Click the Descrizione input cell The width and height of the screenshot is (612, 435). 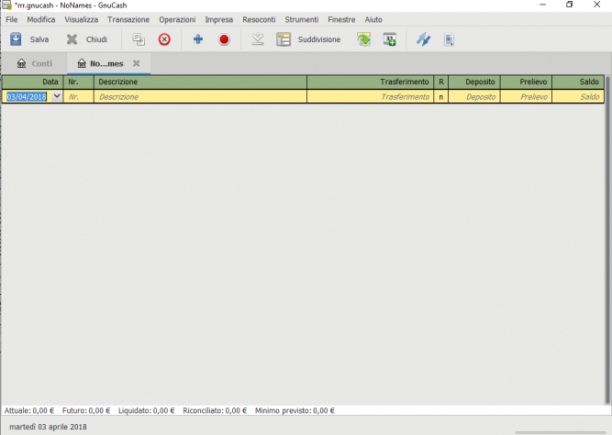coord(200,97)
